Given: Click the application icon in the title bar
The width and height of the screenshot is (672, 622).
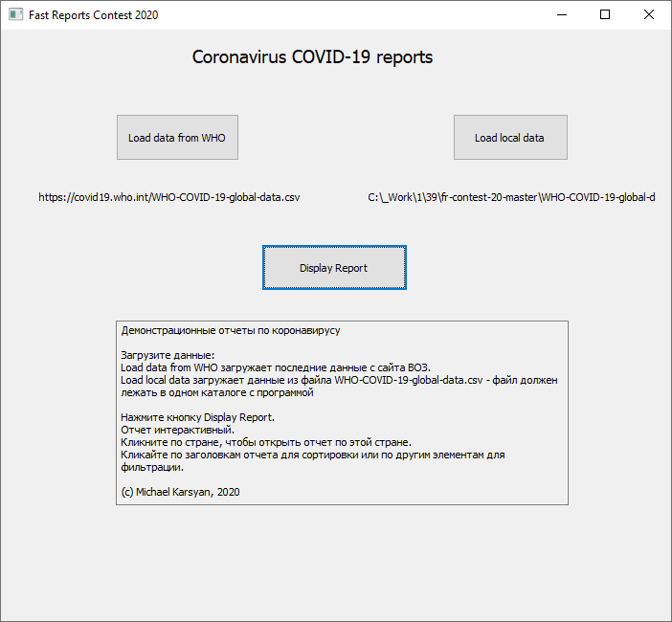Looking at the screenshot, I should coord(14,14).
